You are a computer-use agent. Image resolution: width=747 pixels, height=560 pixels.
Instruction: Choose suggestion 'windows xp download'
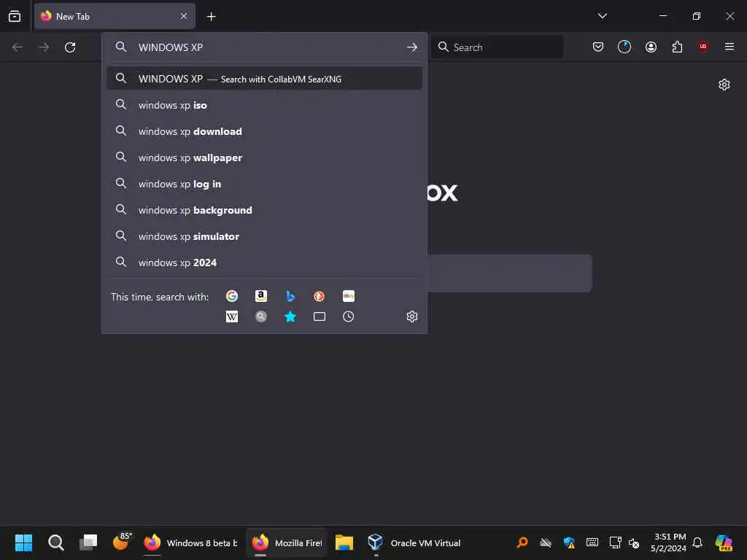264,131
